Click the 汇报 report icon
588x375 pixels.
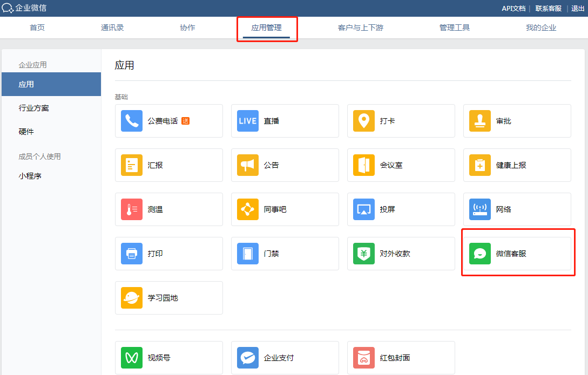tap(132, 165)
